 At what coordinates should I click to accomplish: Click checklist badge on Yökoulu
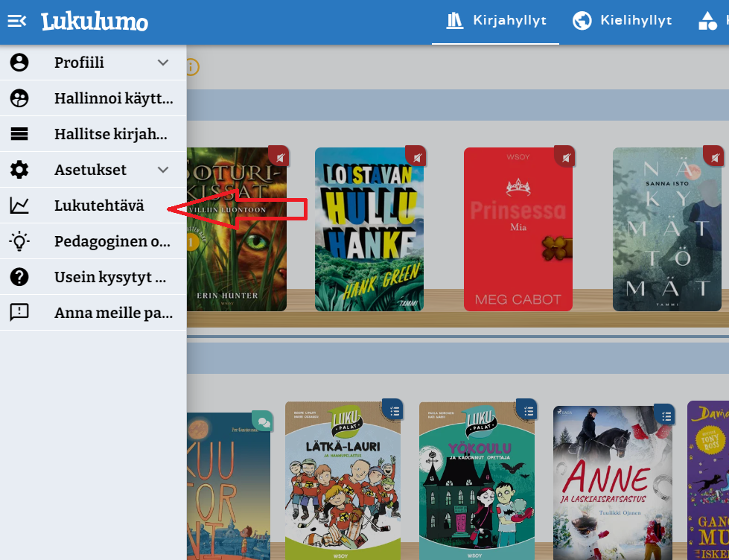[526, 410]
